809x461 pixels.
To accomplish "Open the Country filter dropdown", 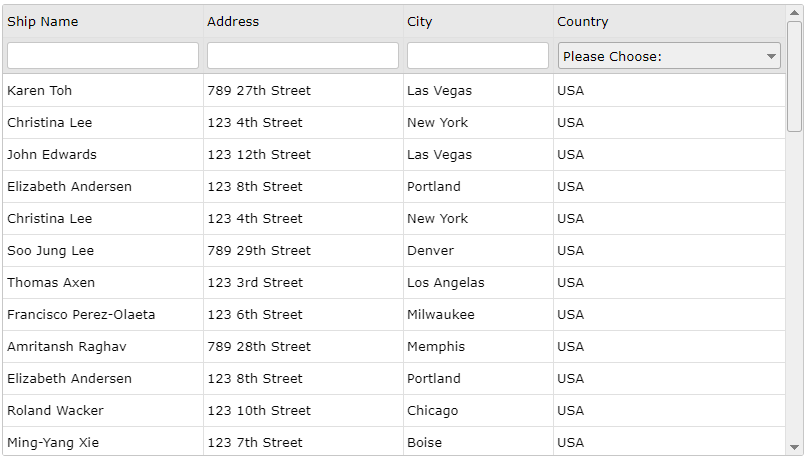I will click(x=669, y=56).
